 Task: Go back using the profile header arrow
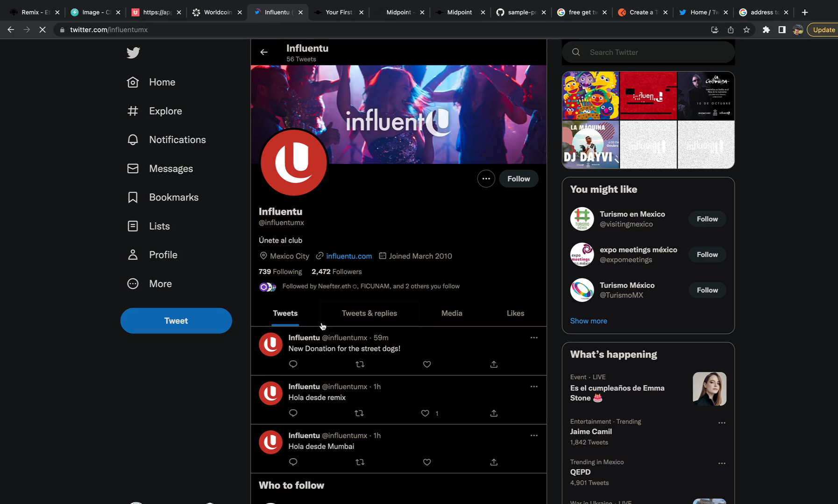(x=264, y=52)
